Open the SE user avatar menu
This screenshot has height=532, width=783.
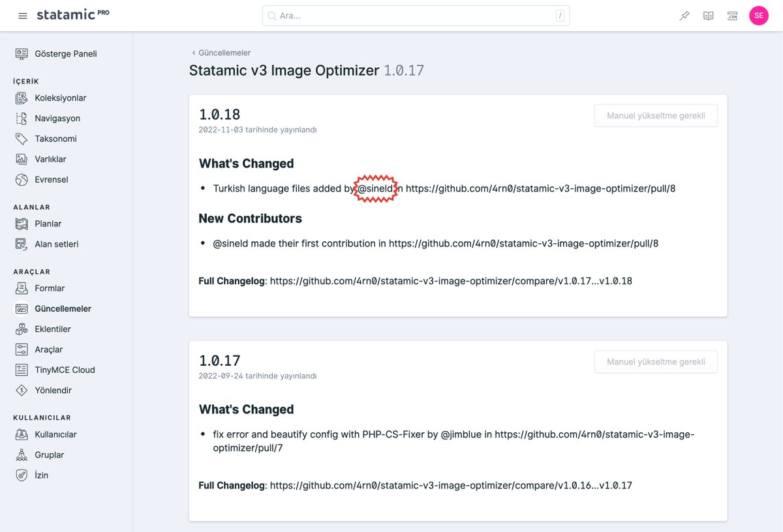(759, 15)
